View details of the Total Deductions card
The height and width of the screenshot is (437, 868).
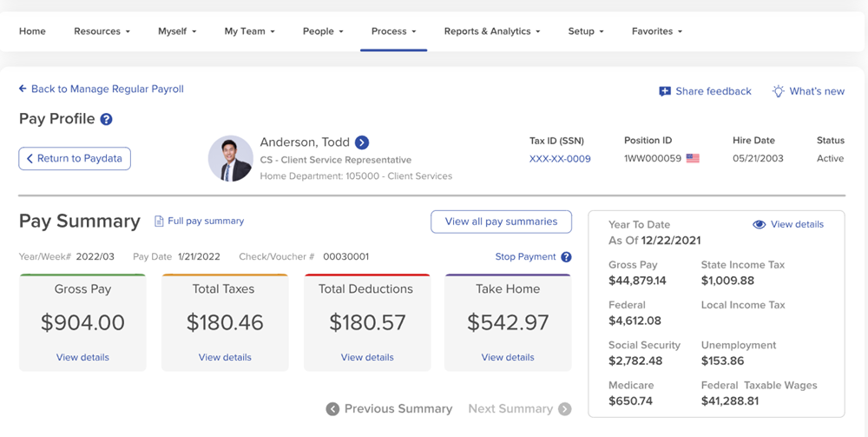pos(367,357)
